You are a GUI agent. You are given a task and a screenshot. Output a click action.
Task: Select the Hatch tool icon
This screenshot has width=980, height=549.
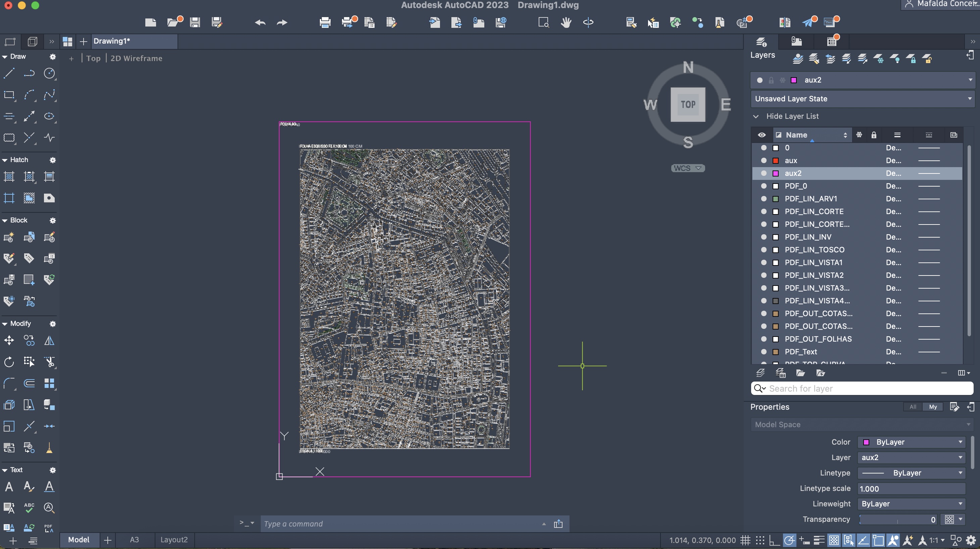tap(9, 177)
